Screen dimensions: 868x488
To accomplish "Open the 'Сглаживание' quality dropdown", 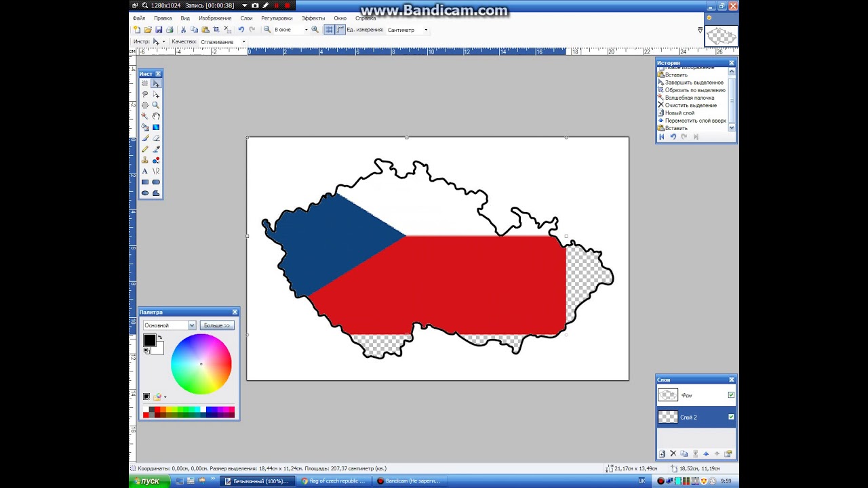I will pyautogui.click(x=244, y=42).
